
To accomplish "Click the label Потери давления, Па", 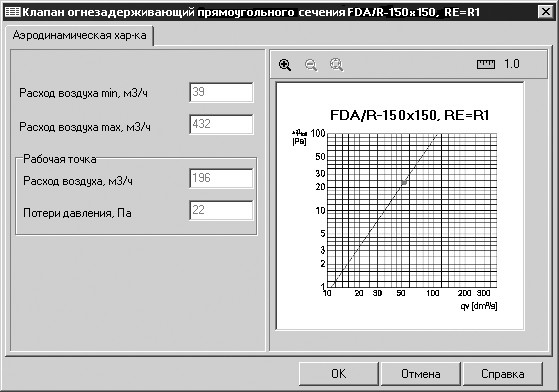I will point(77,213).
